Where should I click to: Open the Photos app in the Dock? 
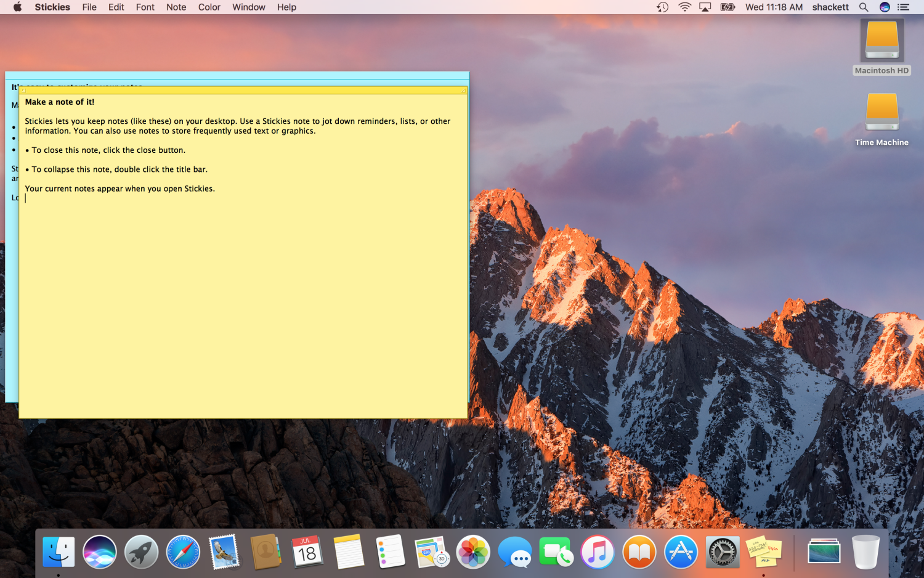pyautogui.click(x=472, y=552)
